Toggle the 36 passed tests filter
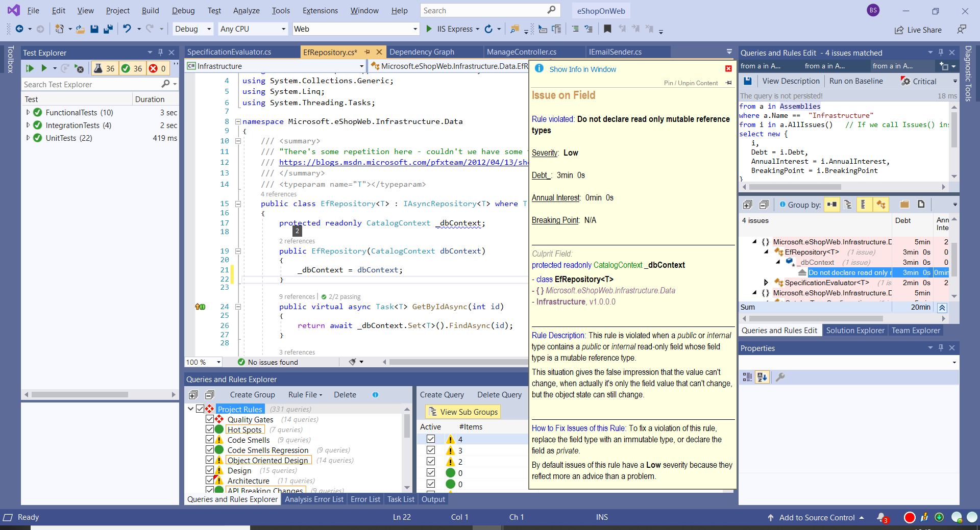The width and height of the screenshot is (980, 530). coord(132,68)
